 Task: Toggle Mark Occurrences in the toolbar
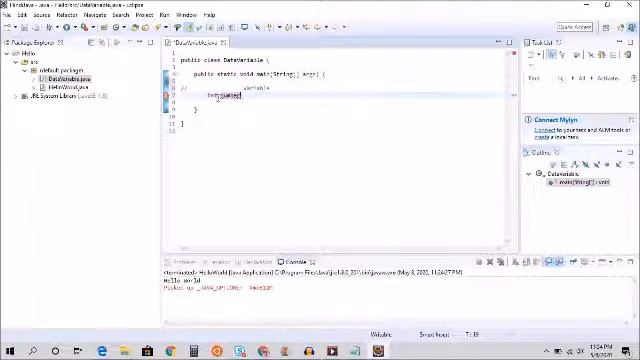[189, 27]
